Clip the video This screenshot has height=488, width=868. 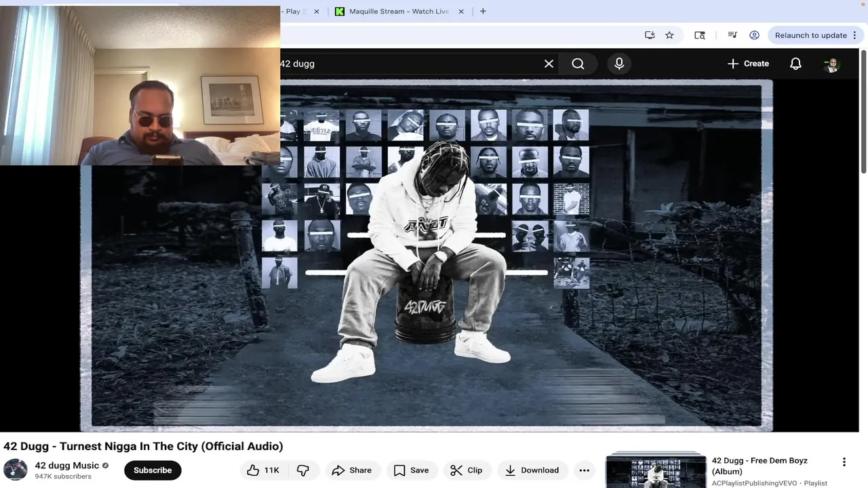(467, 470)
